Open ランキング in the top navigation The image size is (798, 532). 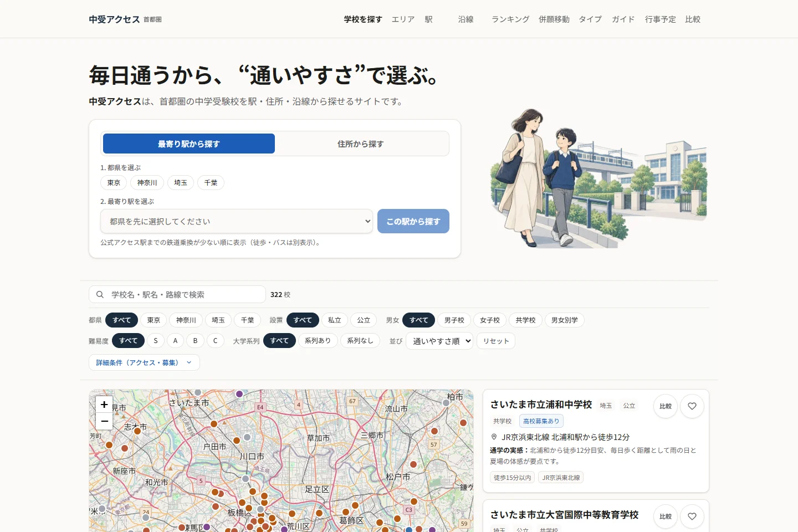[x=510, y=19]
